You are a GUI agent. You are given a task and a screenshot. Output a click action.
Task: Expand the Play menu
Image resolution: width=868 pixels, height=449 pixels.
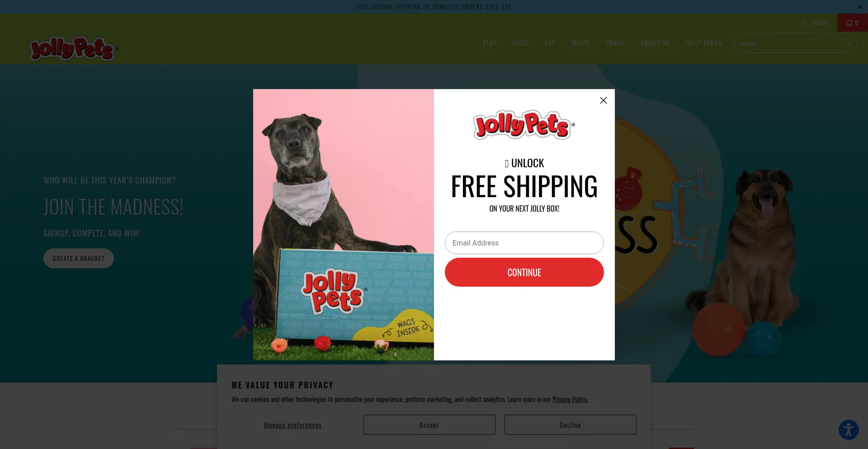click(x=493, y=43)
